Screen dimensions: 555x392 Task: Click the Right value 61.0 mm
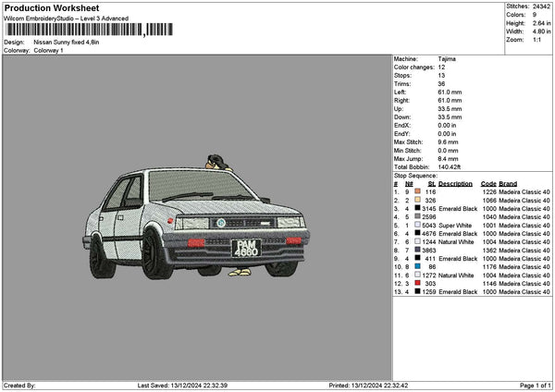coord(450,101)
